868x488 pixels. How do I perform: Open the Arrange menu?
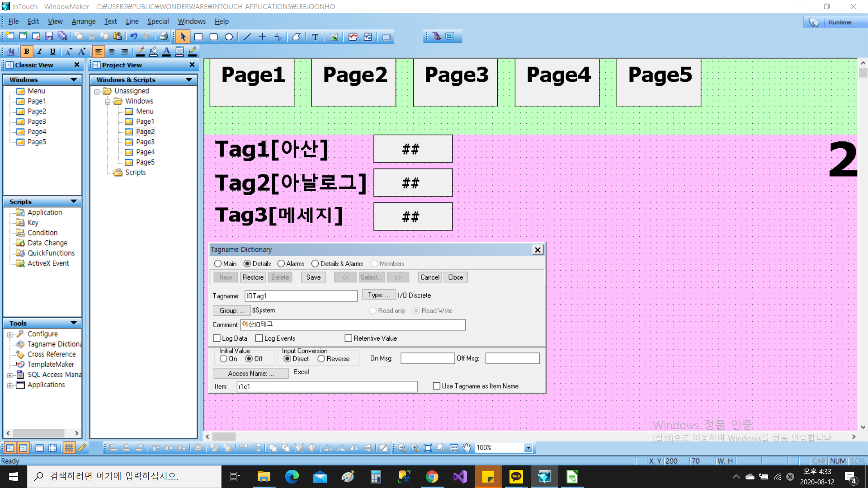tap(84, 21)
